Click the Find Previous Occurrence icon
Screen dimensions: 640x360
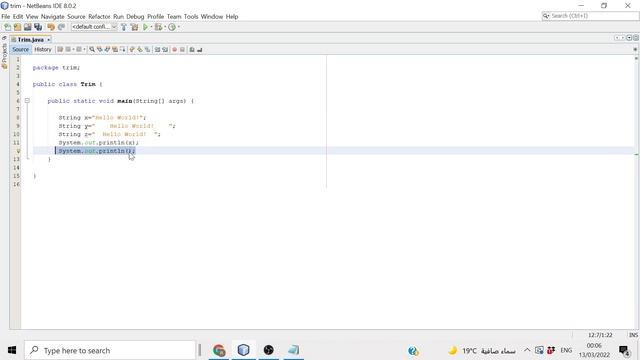100,49
